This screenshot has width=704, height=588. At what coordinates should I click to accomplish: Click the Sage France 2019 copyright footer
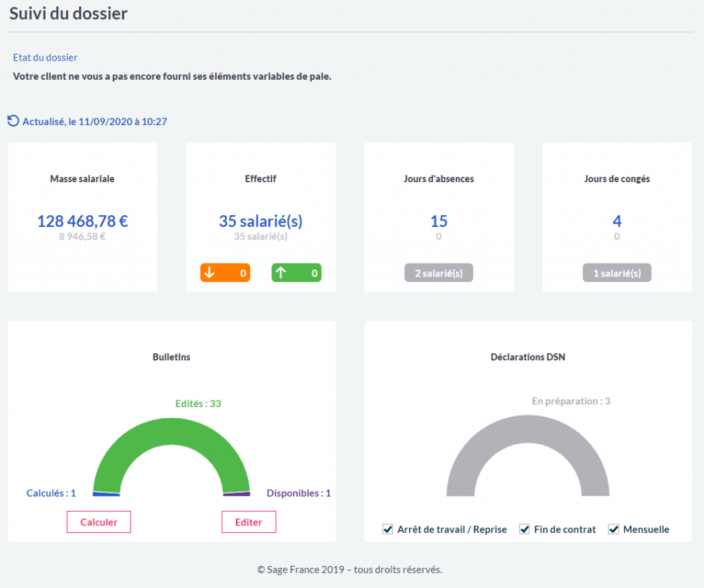tap(350, 569)
